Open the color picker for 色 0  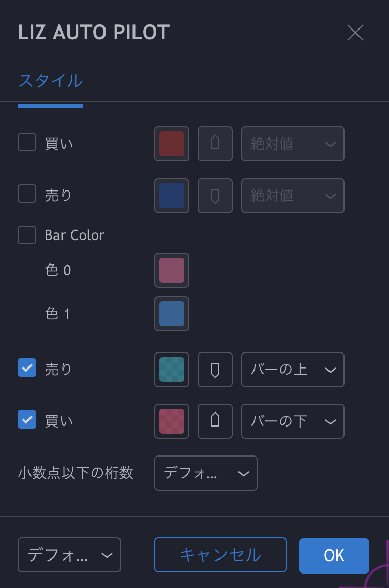click(171, 270)
